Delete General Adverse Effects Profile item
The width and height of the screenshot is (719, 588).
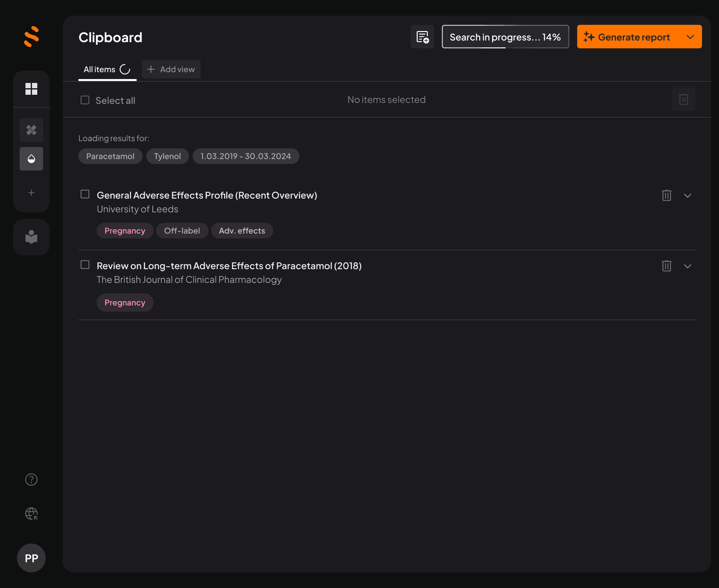(x=666, y=195)
